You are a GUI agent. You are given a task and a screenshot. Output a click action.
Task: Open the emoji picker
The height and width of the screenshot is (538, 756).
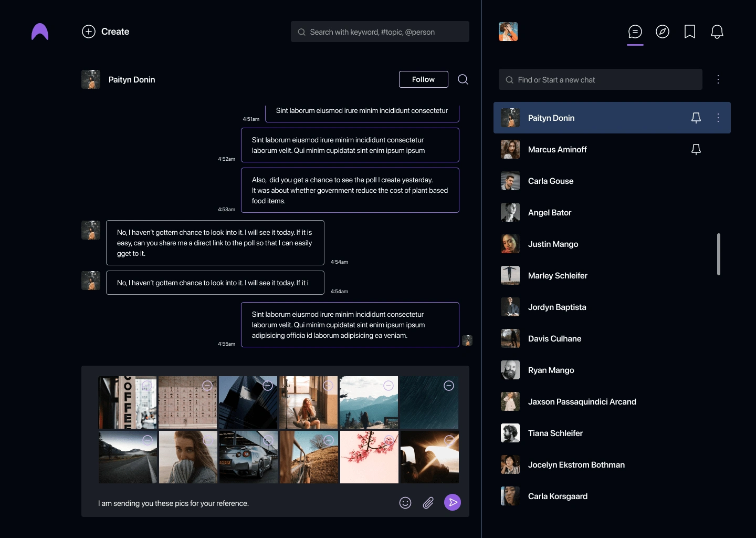tap(405, 503)
